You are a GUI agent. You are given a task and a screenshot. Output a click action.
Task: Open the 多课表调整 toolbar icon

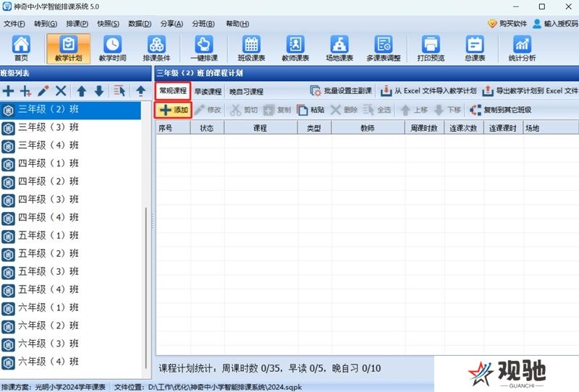click(x=384, y=48)
